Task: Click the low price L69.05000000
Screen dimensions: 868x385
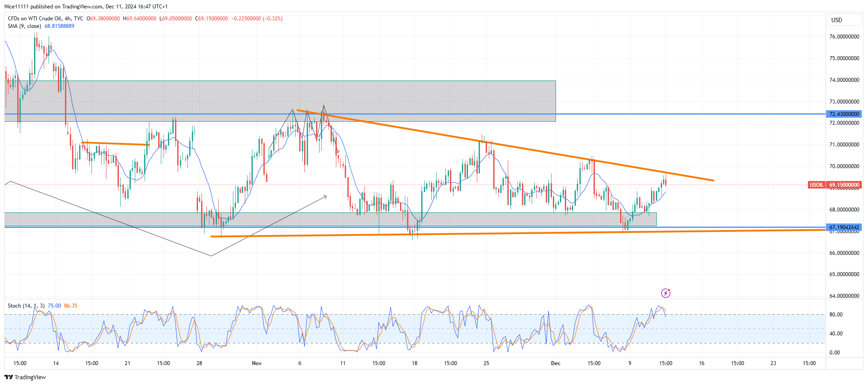Action: 176,19
